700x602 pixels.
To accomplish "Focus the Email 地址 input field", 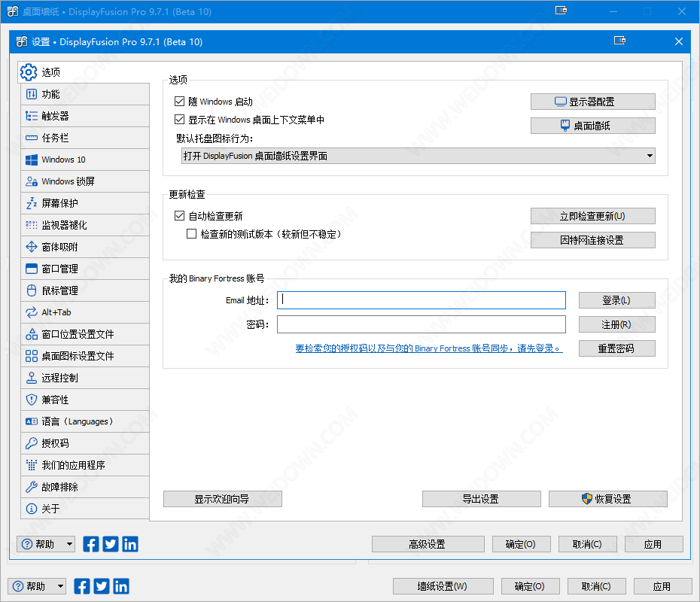I will click(422, 300).
